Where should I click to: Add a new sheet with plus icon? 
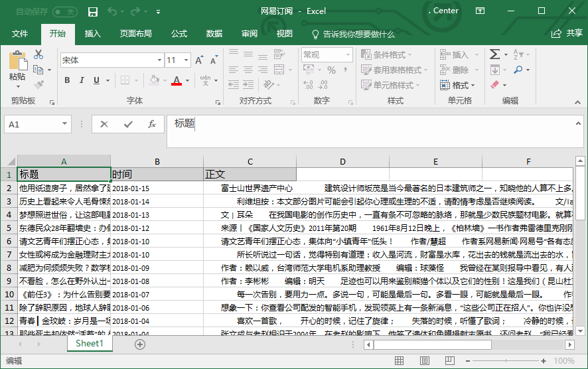point(140,344)
